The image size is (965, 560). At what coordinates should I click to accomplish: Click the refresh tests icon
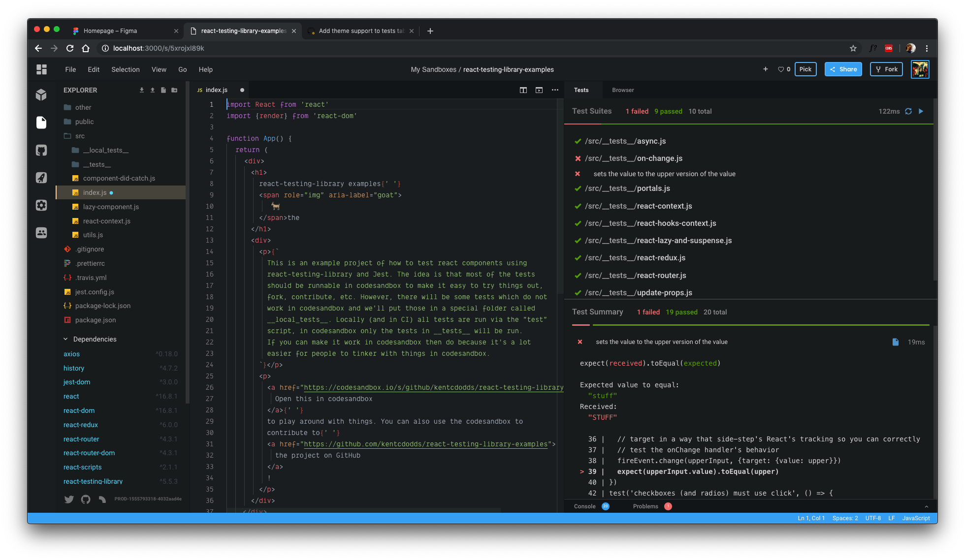pos(908,111)
